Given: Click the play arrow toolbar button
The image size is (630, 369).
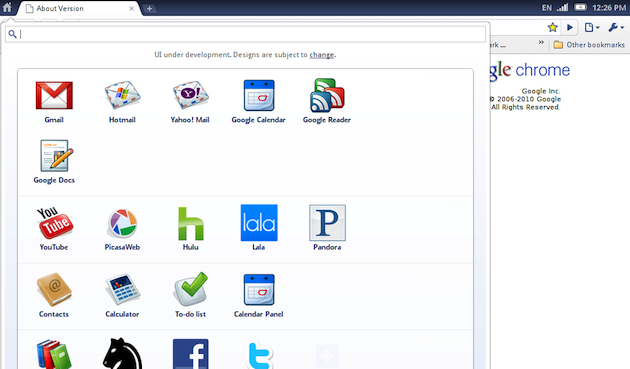Looking at the screenshot, I should click(570, 27).
